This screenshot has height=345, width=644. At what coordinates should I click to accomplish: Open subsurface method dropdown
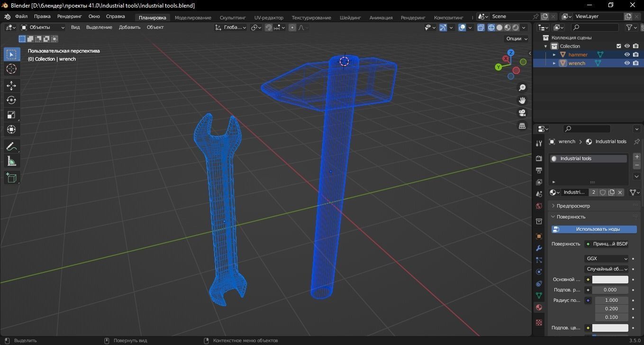607,269
